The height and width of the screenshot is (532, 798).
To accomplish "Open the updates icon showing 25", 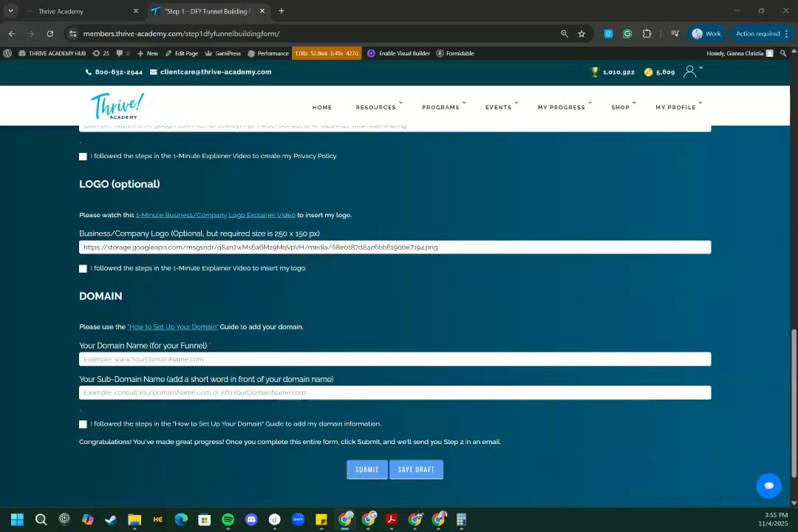I will tap(100, 53).
